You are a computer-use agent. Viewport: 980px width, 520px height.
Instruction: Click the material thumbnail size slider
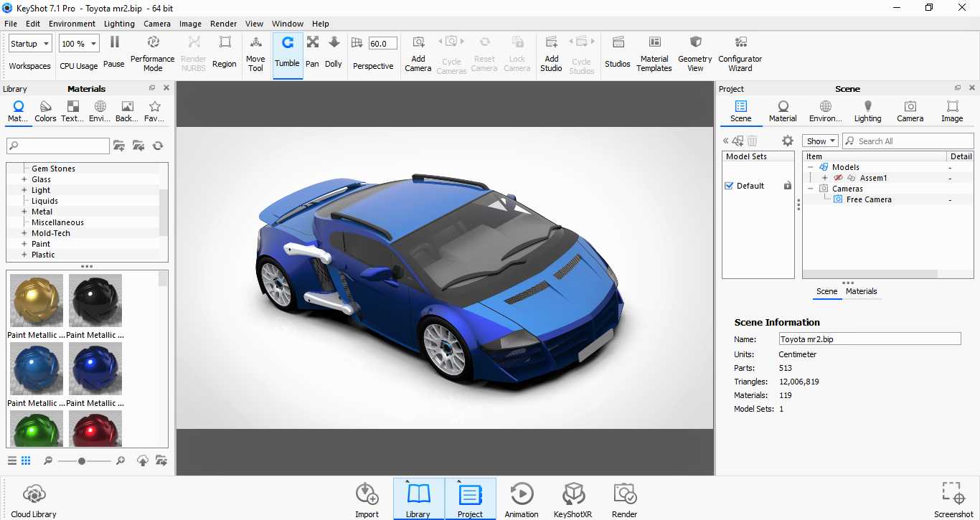pos(82,461)
